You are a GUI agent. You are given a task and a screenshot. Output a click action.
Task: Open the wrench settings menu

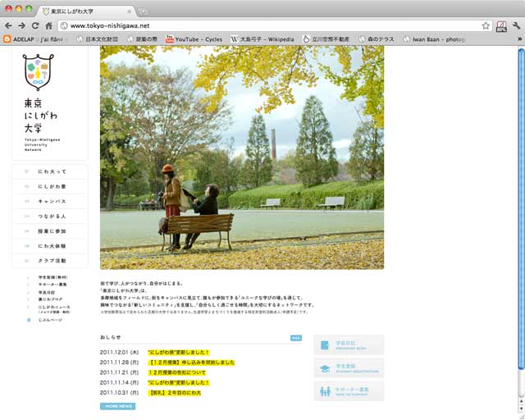(516, 25)
